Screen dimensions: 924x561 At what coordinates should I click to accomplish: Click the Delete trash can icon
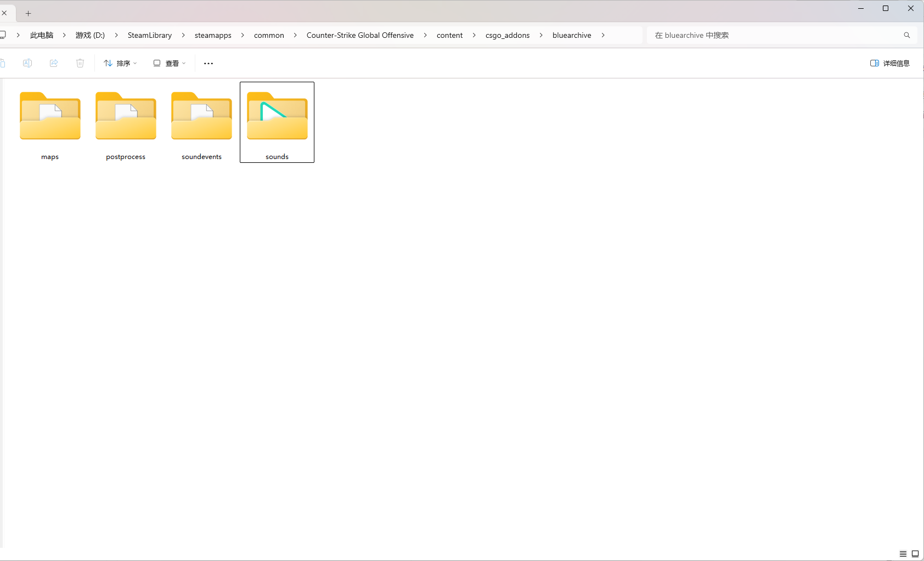[x=80, y=63]
